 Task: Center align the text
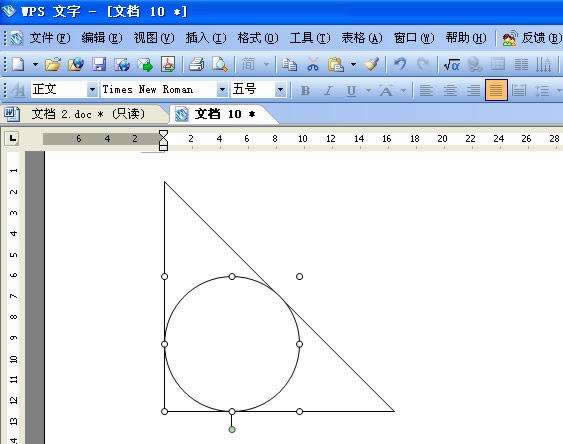click(450, 90)
